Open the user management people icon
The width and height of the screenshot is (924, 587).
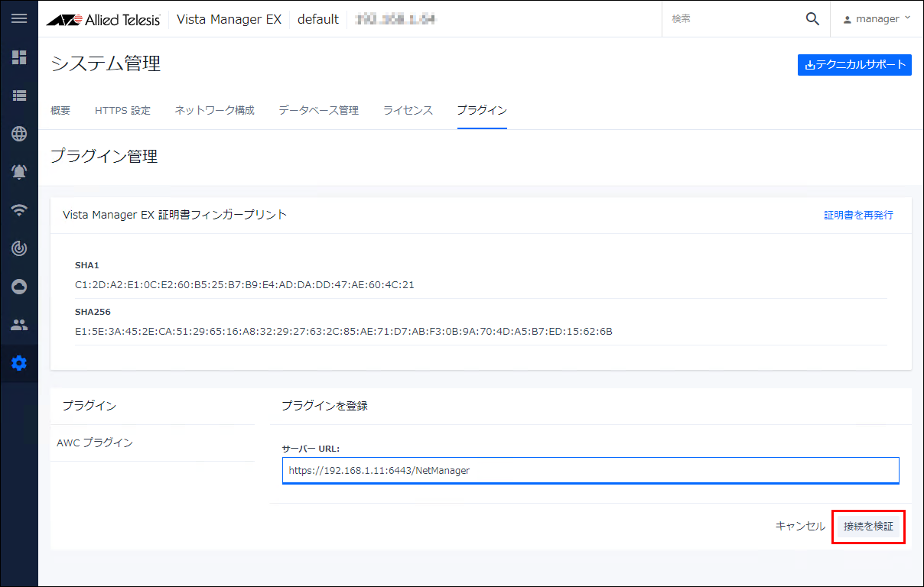click(19, 325)
